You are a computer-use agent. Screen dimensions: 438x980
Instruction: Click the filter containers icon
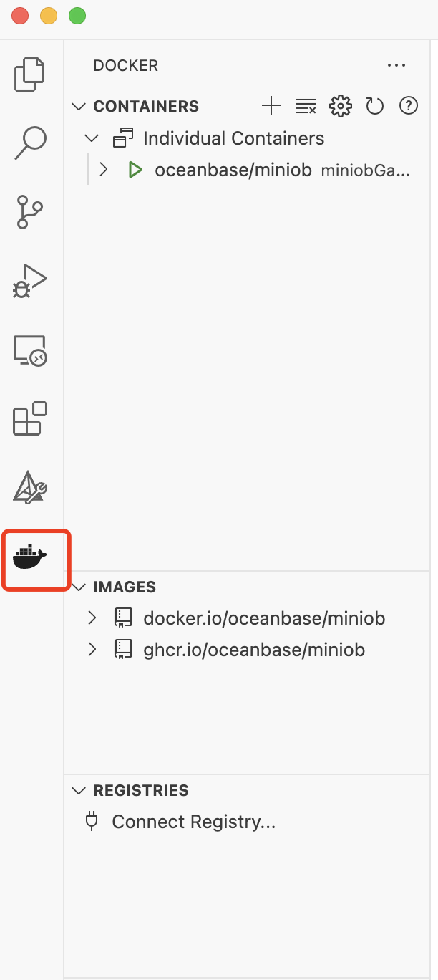[x=306, y=105]
